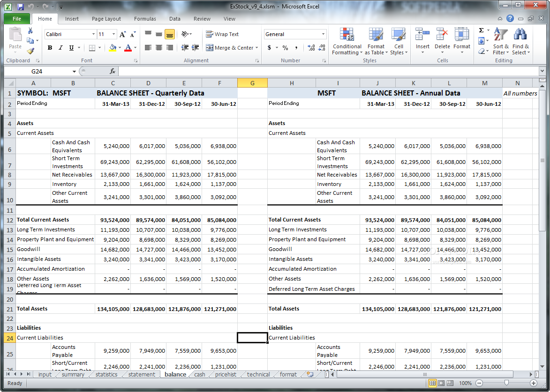550x392 pixels.
Task: Select row 12 header
Action: 10,220
